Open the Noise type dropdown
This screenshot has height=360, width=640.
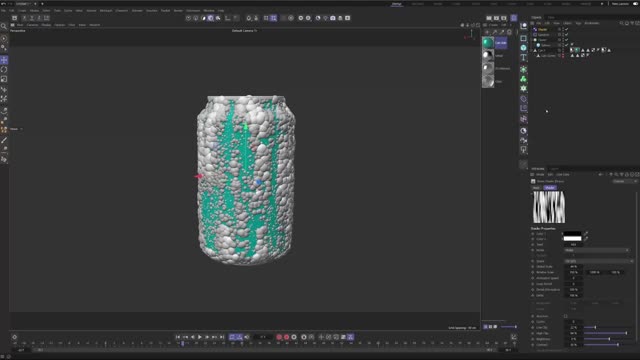pyautogui.click(x=597, y=250)
